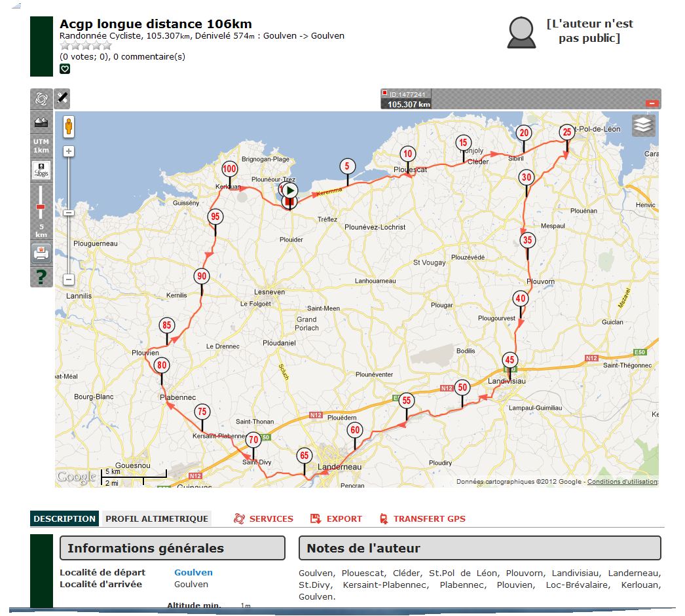Print the map with printer icon
The image size is (685, 616).
tap(41, 253)
